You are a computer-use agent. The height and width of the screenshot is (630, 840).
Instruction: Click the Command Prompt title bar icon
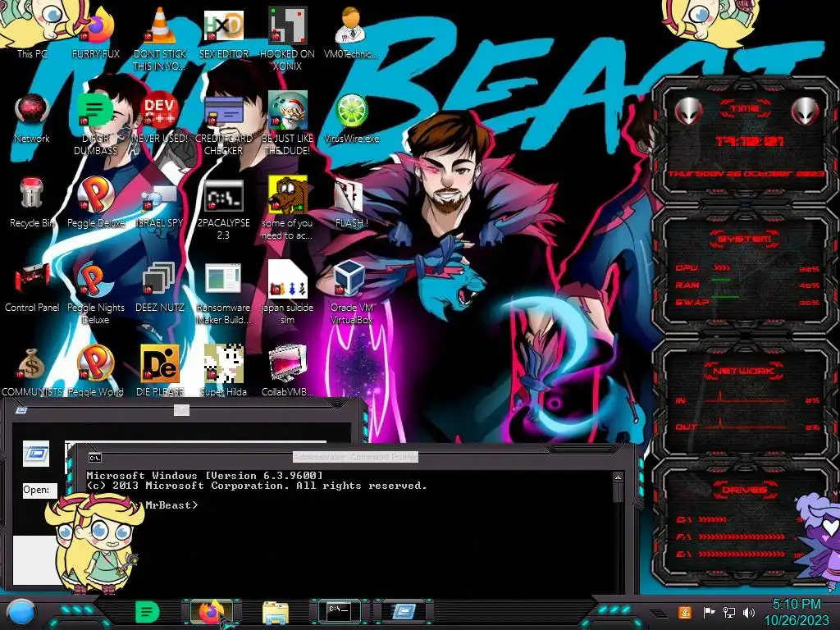[95, 458]
